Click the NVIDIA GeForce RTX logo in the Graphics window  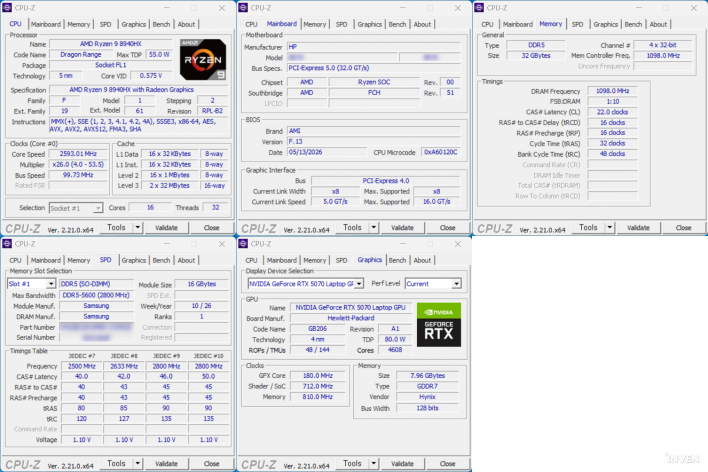438,325
